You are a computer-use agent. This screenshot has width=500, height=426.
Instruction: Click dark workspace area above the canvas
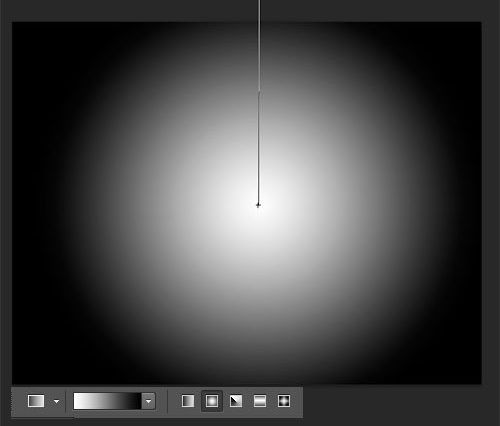[133, 11]
